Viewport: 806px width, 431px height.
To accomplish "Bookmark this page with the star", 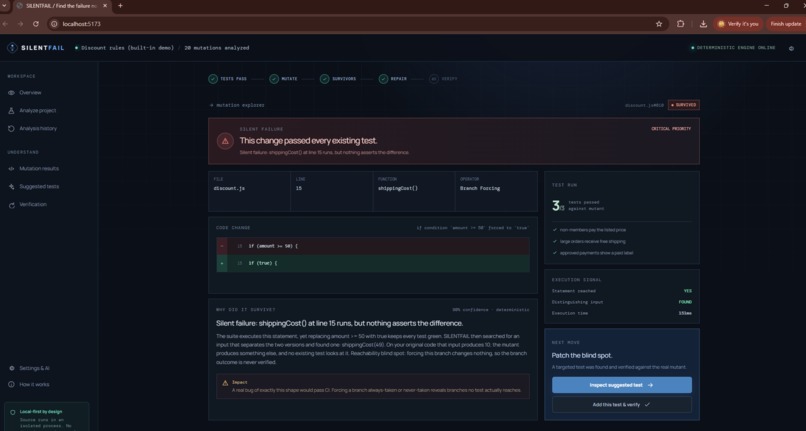I will (658, 24).
